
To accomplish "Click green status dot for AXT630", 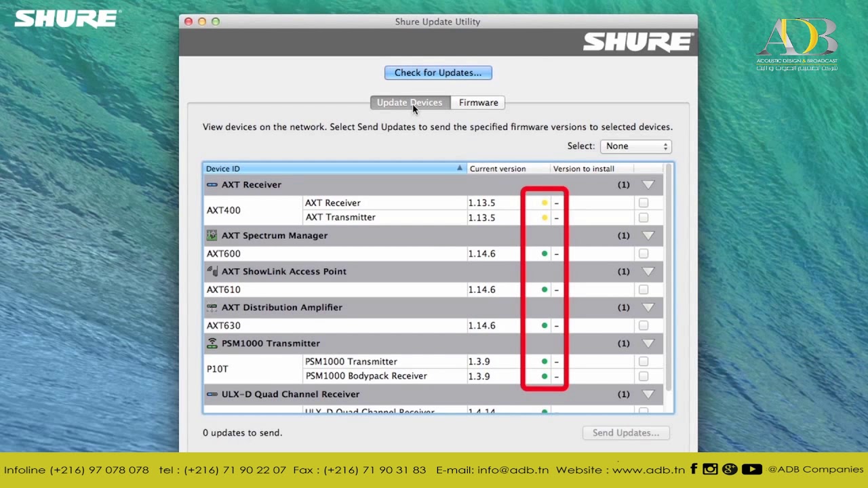I will coord(545,325).
